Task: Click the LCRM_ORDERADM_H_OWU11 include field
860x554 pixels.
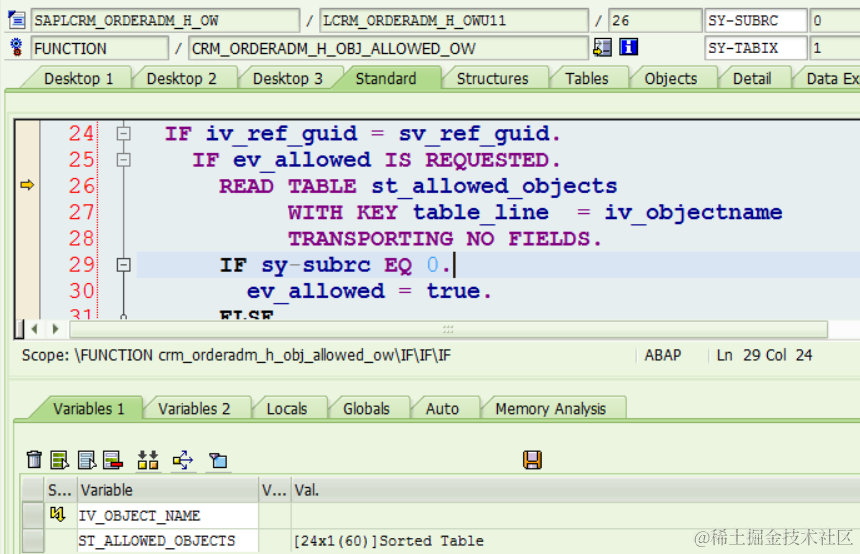Action: (x=454, y=20)
